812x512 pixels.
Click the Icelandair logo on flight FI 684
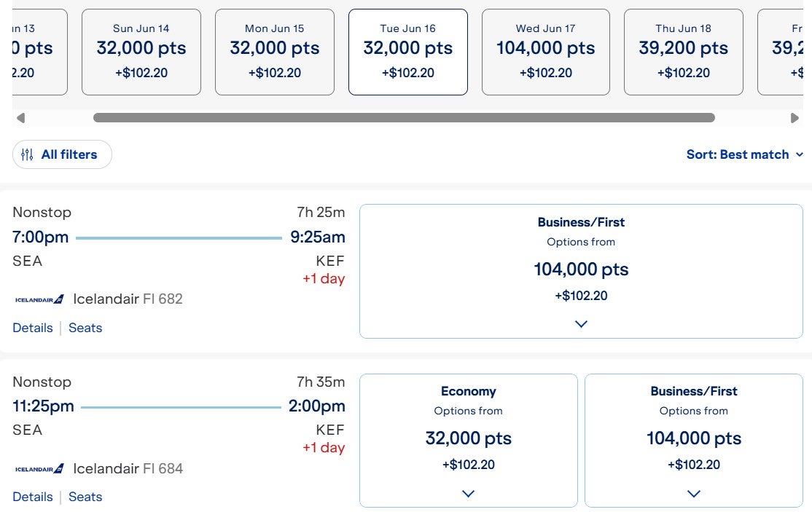pos(38,468)
